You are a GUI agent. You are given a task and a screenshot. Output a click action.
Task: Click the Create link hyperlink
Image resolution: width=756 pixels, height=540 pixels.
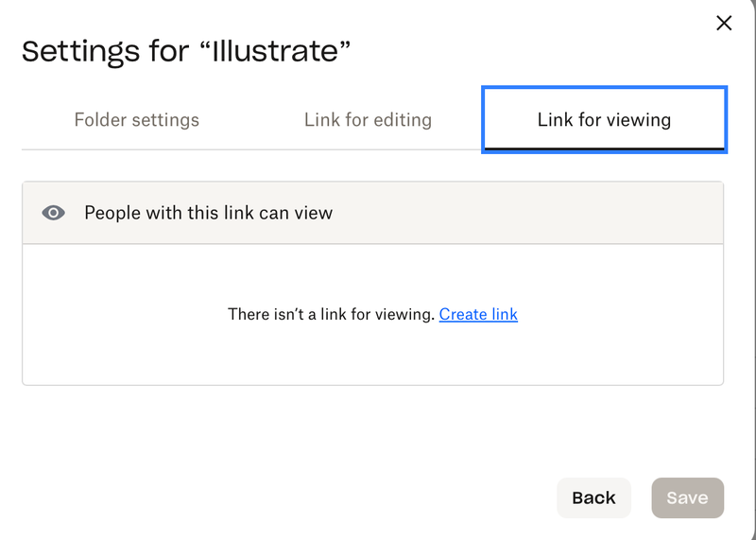[478, 314]
